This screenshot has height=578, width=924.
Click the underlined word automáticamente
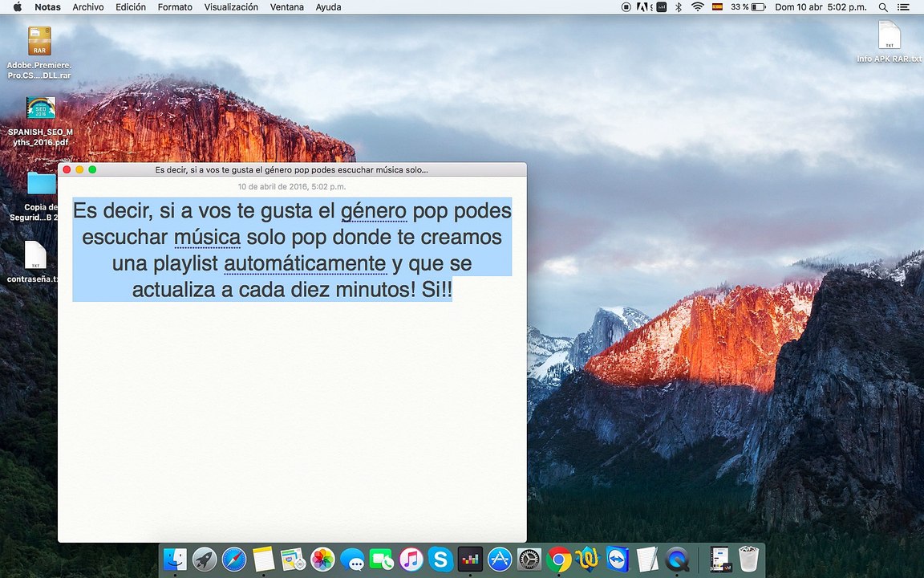pos(305,263)
